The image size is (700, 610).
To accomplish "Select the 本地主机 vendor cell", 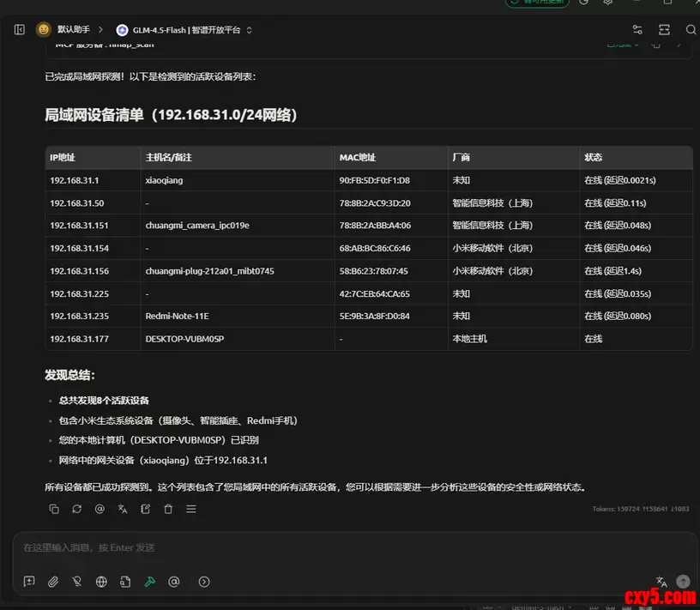I will (514, 339).
